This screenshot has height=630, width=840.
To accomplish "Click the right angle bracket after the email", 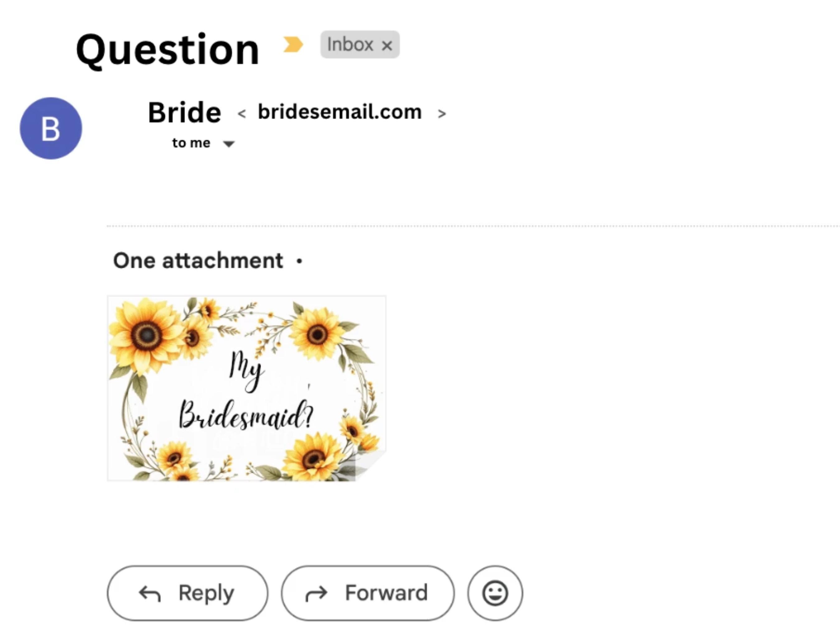I will [x=441, y=113].
